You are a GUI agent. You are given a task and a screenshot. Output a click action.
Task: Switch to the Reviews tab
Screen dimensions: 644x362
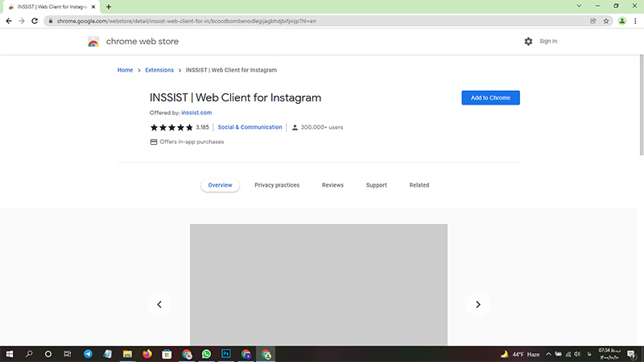[x=332, y=185]
